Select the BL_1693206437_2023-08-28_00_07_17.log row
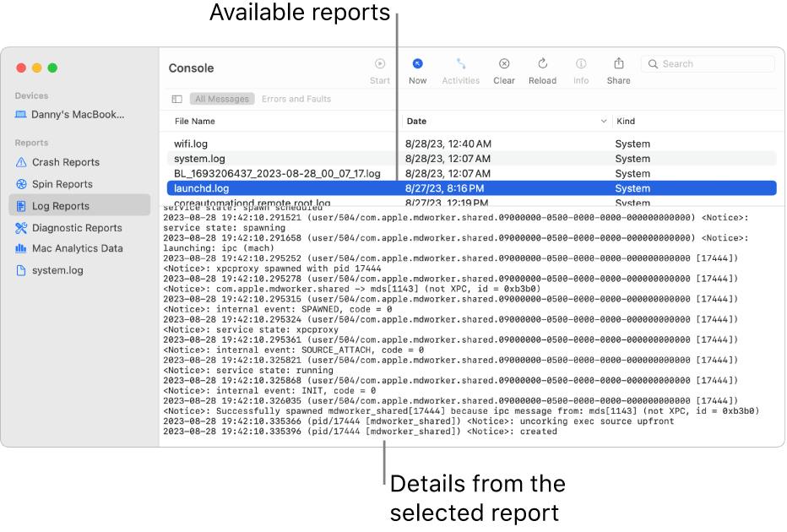The image size is (787, 532). [472, 174]
